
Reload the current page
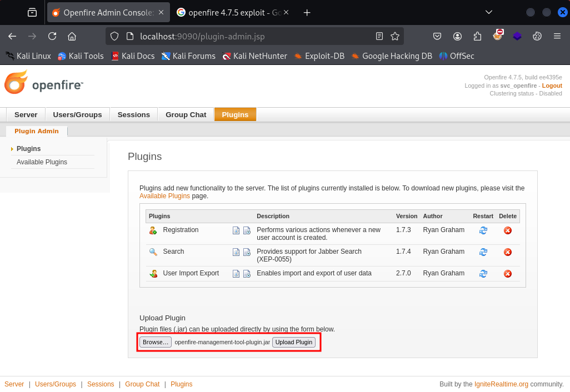pos(52,36)
